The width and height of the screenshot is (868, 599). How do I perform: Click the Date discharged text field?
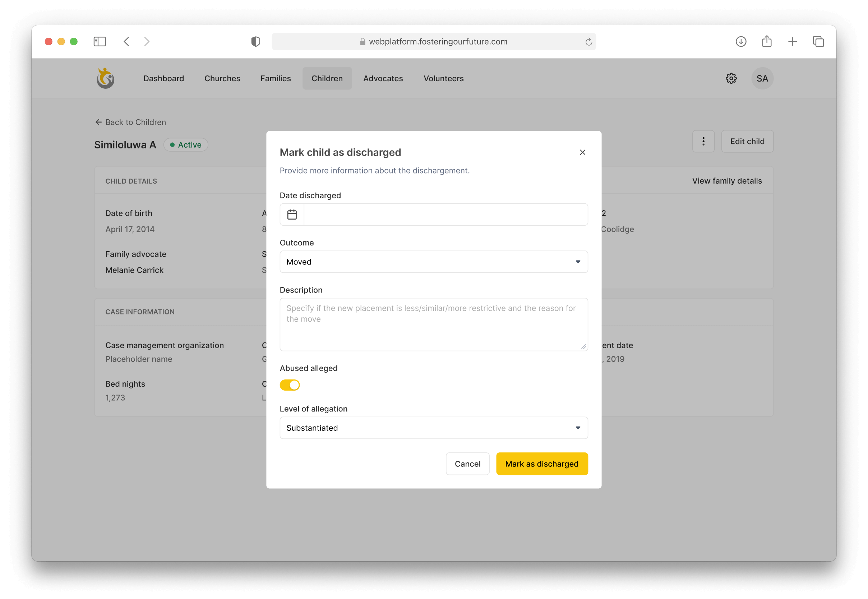445,214
